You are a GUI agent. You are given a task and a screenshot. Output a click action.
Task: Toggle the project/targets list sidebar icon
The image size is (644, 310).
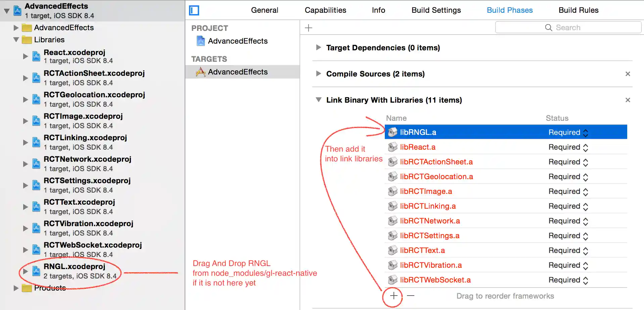point(194,10)
